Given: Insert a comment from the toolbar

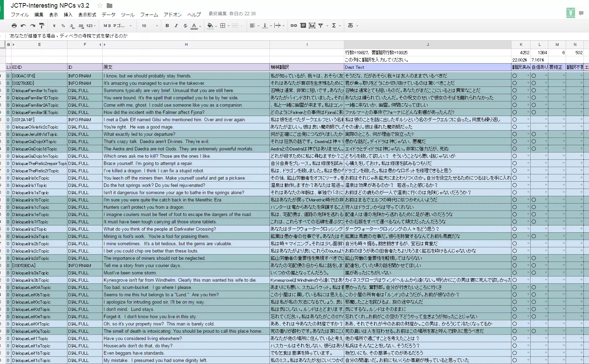Looking at the screenshot, I should click(303, 26).
